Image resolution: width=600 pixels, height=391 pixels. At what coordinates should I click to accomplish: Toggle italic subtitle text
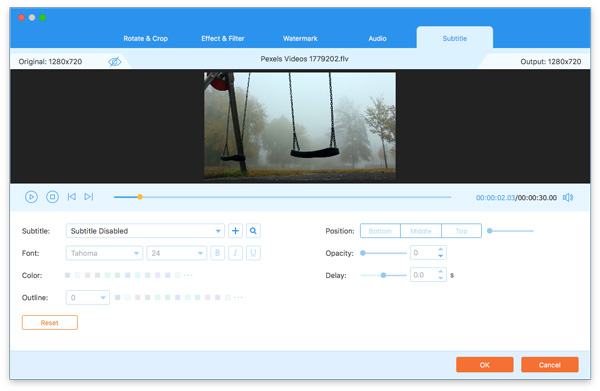235,253
